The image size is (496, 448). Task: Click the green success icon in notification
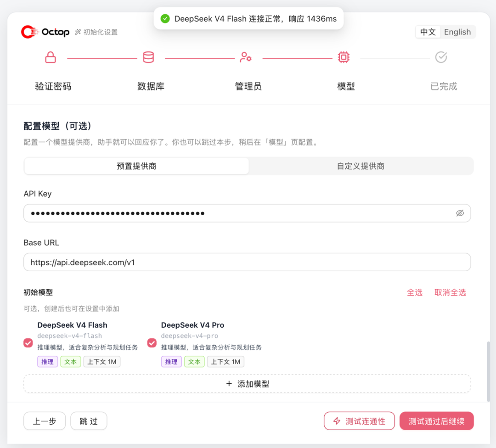(165, 19)
